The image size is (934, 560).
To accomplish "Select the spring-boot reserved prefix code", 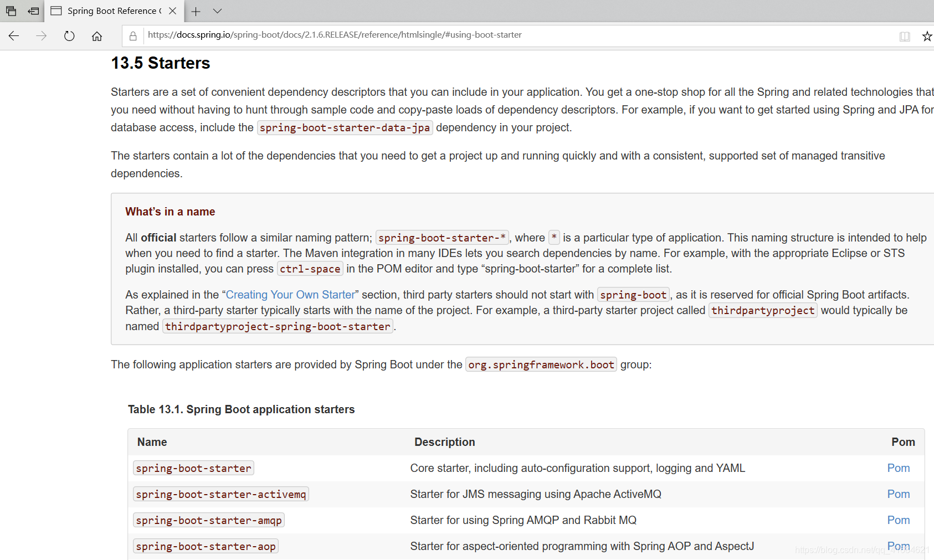I will (x=634, y=295).
